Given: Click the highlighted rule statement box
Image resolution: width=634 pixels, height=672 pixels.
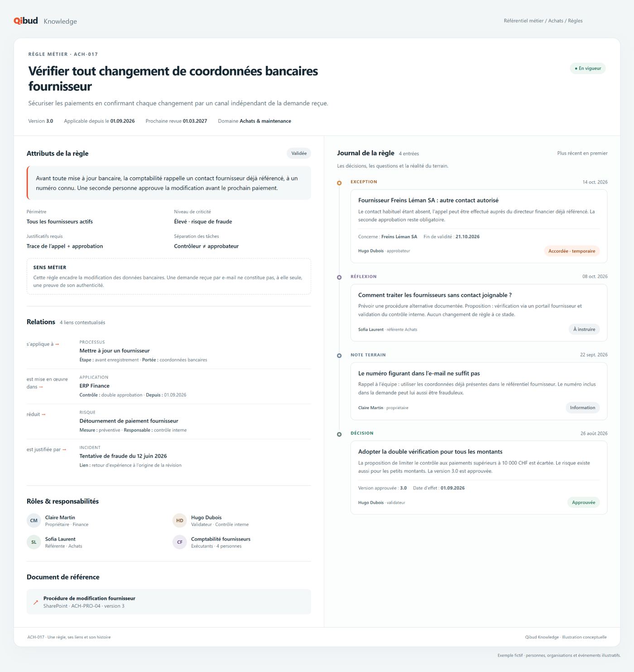Looking at the screenshot, I should [169, 183].
